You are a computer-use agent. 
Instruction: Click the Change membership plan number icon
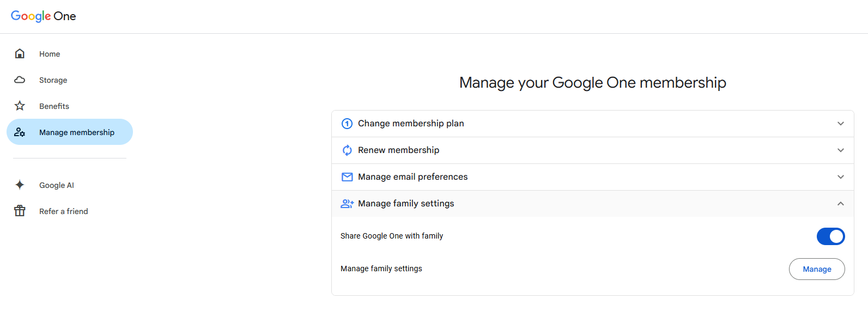tap(347, 124)
